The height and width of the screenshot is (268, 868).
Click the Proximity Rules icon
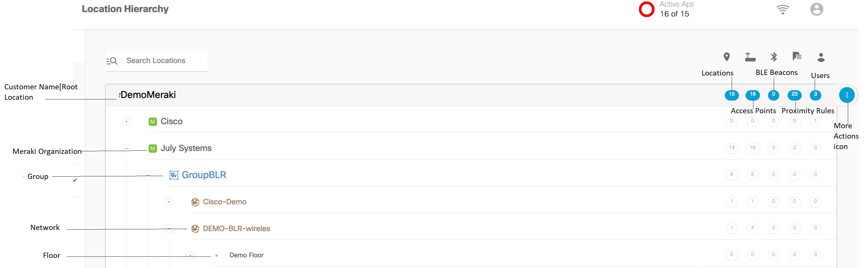coord(797,56)
